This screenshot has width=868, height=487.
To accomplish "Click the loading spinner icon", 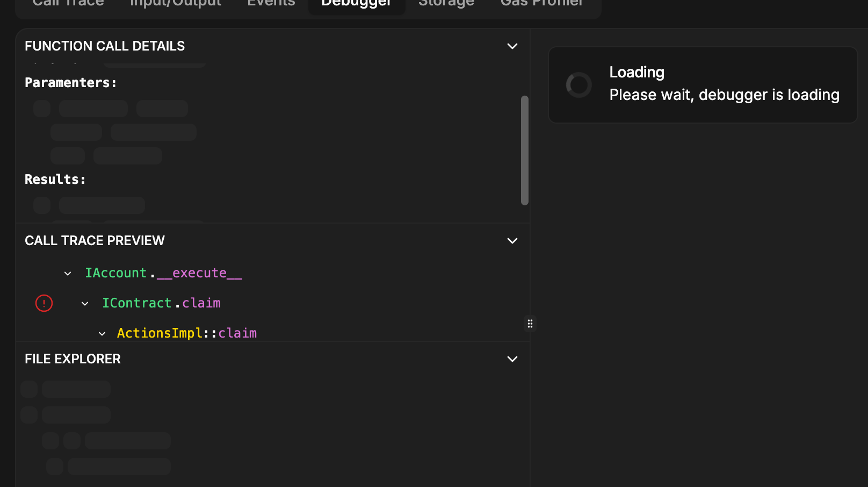I will tap(579, 85).
